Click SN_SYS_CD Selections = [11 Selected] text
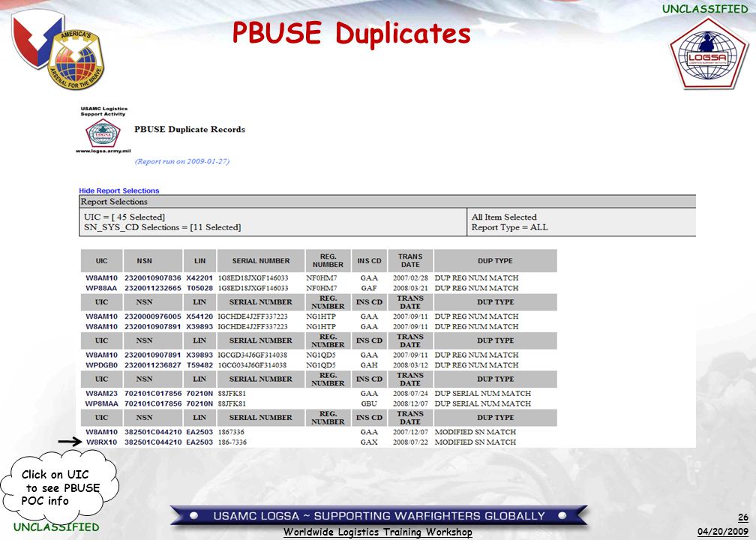Viewport: 756px width, 540px height. point(162,227)
